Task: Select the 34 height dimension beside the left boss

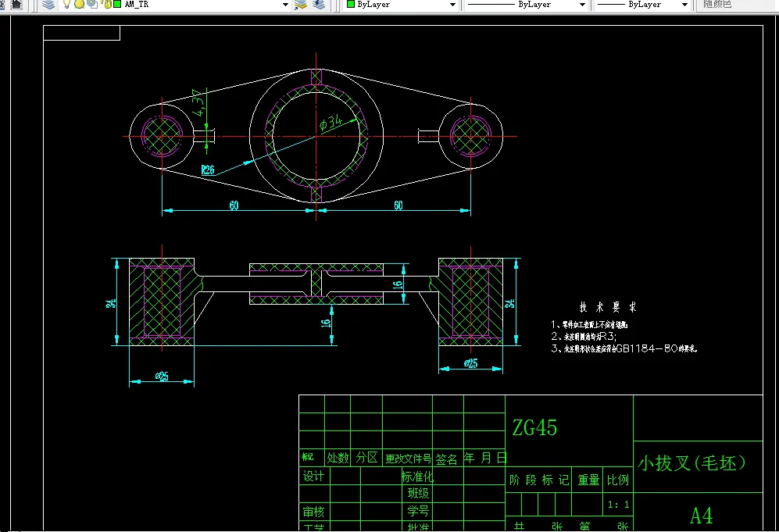Action: pos(111,303)
